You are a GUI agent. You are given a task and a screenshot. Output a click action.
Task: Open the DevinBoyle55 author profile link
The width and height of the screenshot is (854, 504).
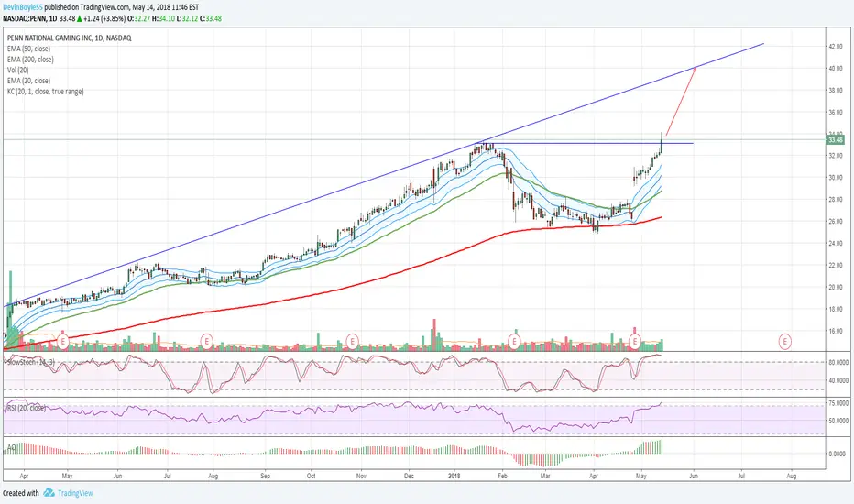point(23,7)
